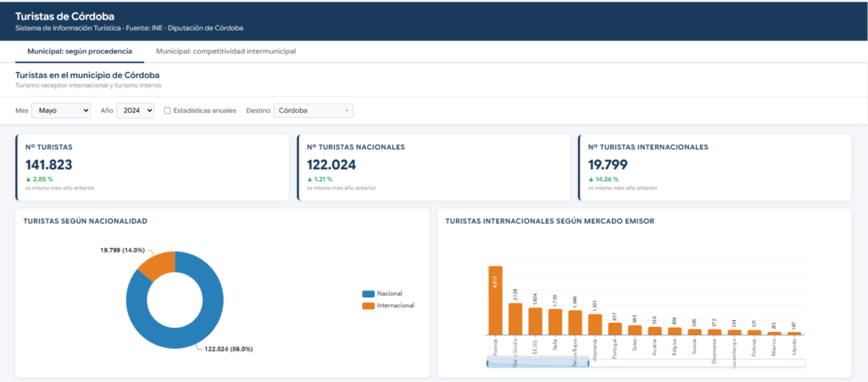Open the Año dropdown showing 2024
868x382 pixels.
[x=135, y=111]
